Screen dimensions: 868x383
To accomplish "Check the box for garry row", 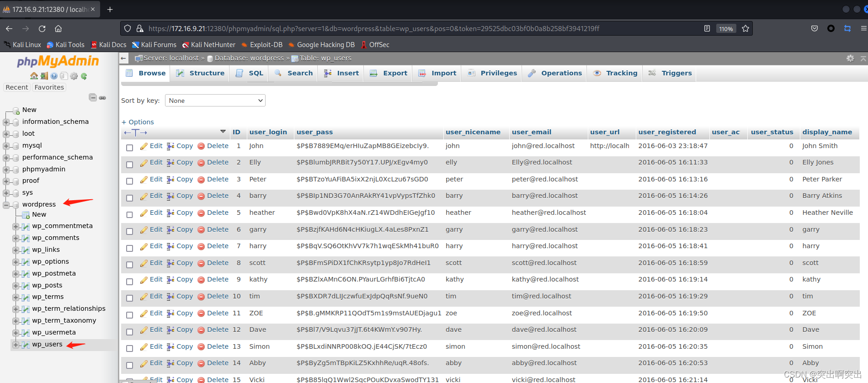I will click(x=130, y=231).
